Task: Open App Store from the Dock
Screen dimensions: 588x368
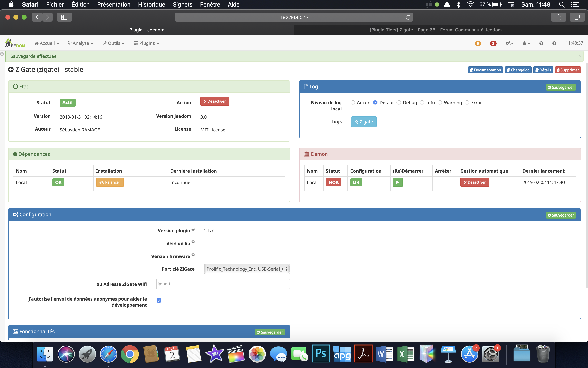Action: [x=469, y=354]
